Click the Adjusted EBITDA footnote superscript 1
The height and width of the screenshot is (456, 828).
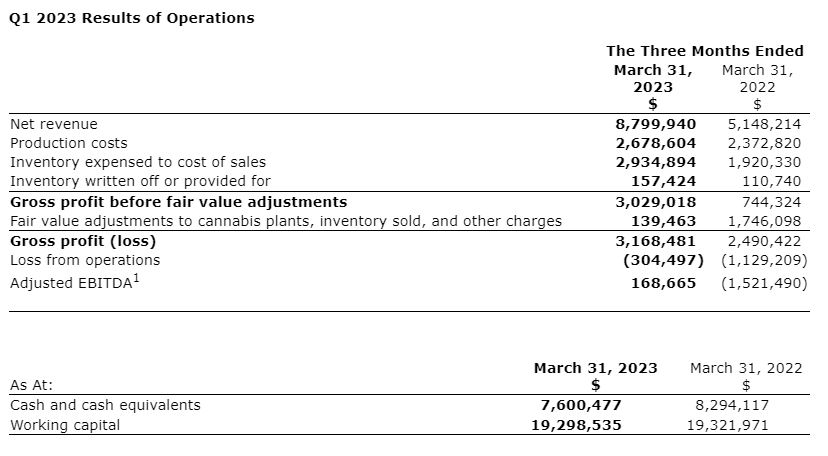[x=137, y=278]
